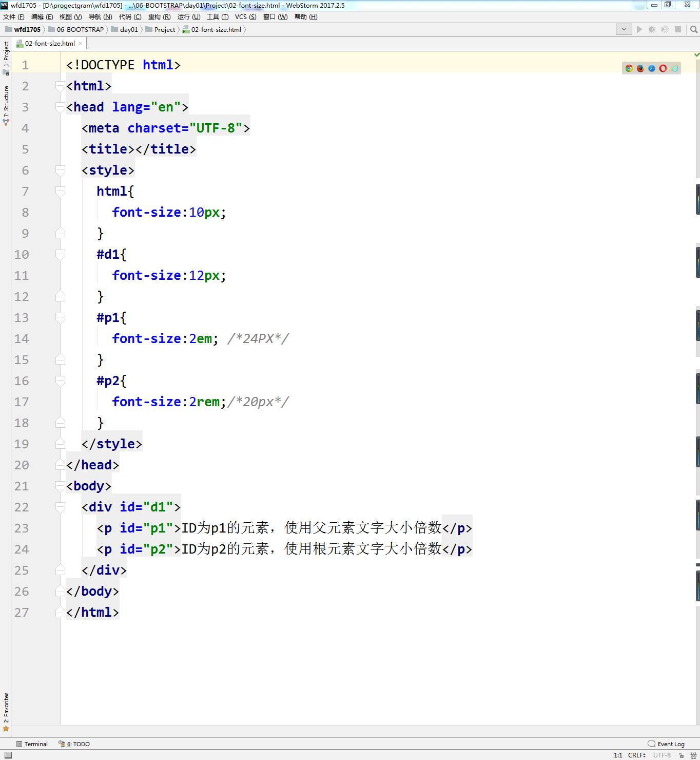Collapse the <head> fold on line 3
The height and width of the screenshot is (760, 700).
pyautogui.click(x=60, y=107)
